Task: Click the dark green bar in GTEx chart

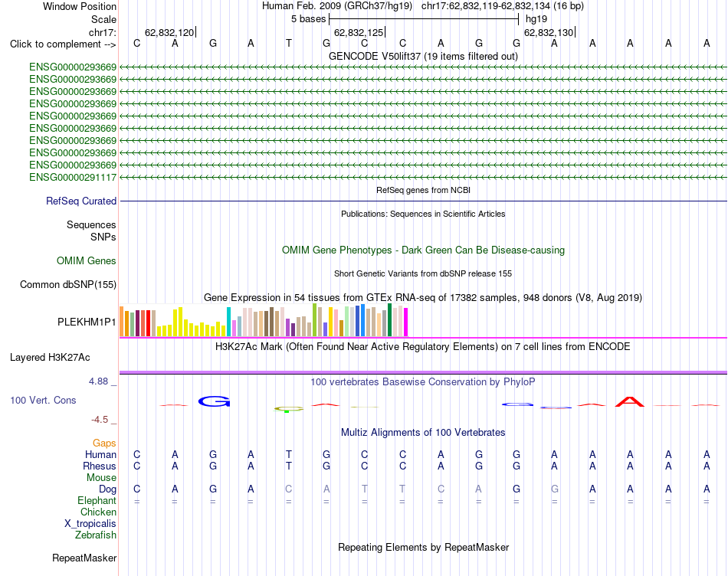Action: tap(389, 320)
